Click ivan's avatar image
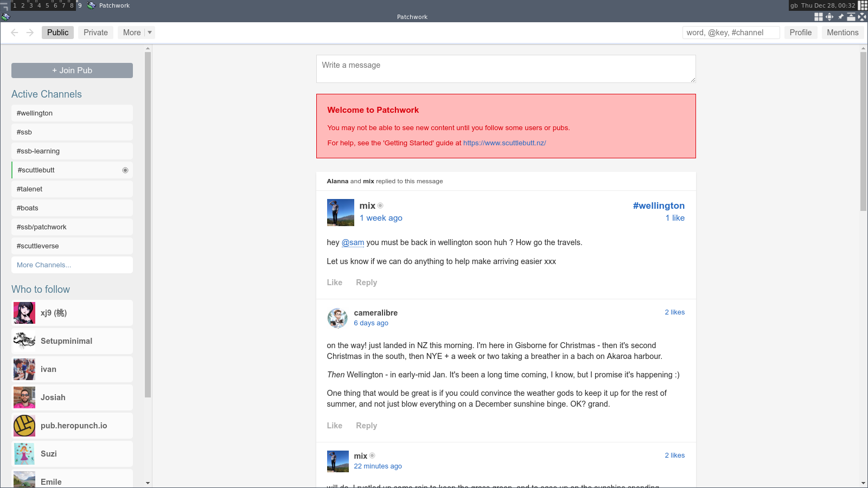Viewport: 868px width, 488px height. (24, 369)
